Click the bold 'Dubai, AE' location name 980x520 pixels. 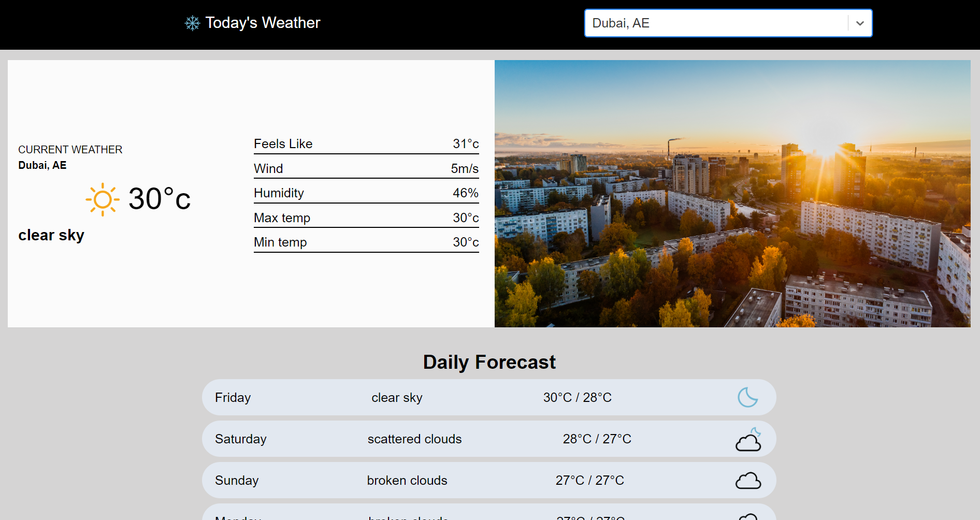(x=42, y=165)
